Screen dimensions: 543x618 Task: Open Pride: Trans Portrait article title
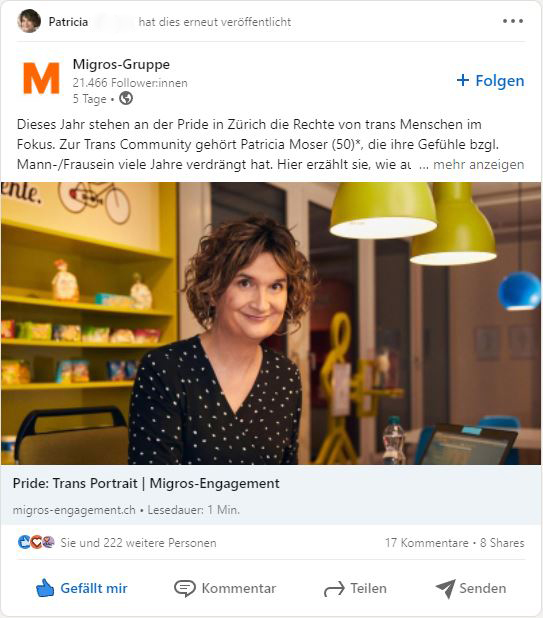146,483
